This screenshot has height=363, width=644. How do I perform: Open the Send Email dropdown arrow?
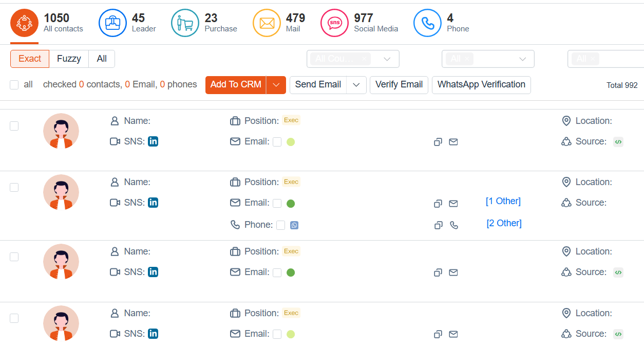pyautogui.click(x=356, y=85)
